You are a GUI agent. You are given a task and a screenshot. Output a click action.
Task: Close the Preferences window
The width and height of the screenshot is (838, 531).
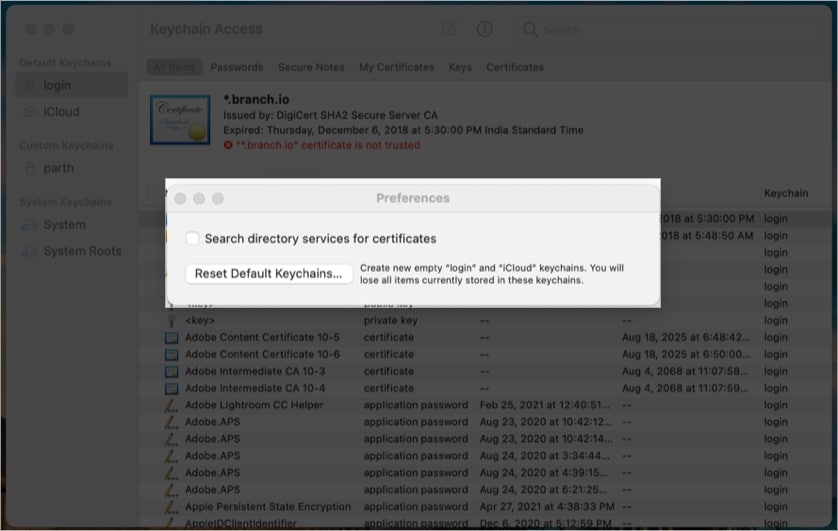click(x=180, y=199)
